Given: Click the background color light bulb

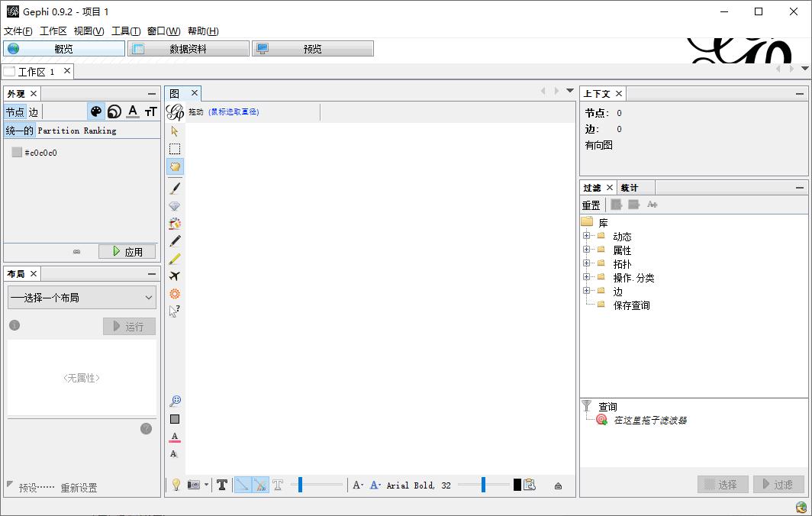Looking at the screenshot, I should [176, 485].
